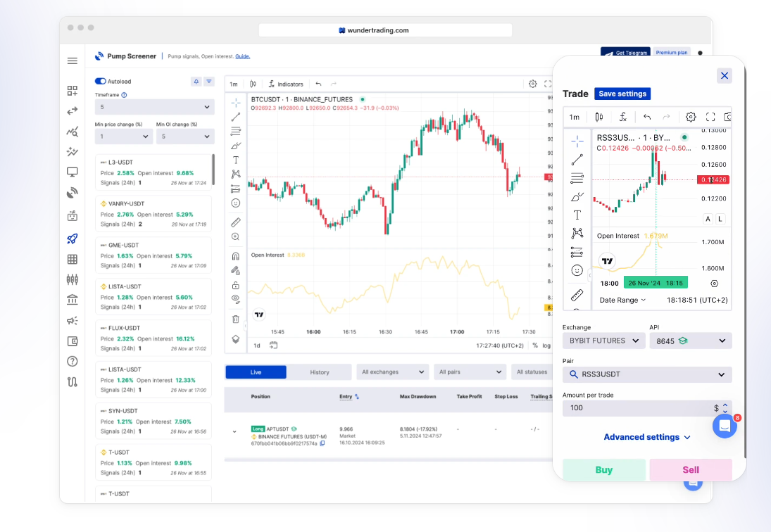Open the Timeframe dropdown showing 5

pos(153,106)
